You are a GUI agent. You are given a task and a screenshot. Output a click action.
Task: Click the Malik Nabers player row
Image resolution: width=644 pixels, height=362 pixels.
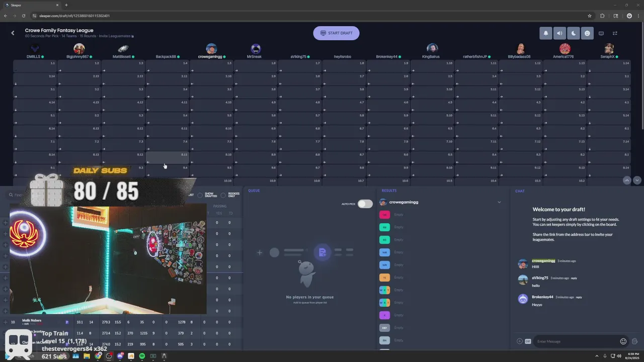122,322
